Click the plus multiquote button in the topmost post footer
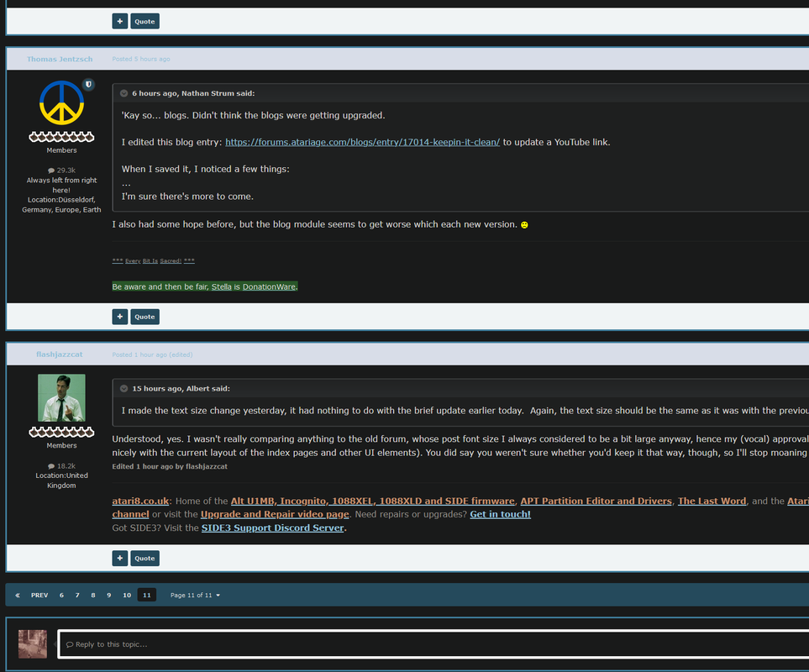 (119, 21)
